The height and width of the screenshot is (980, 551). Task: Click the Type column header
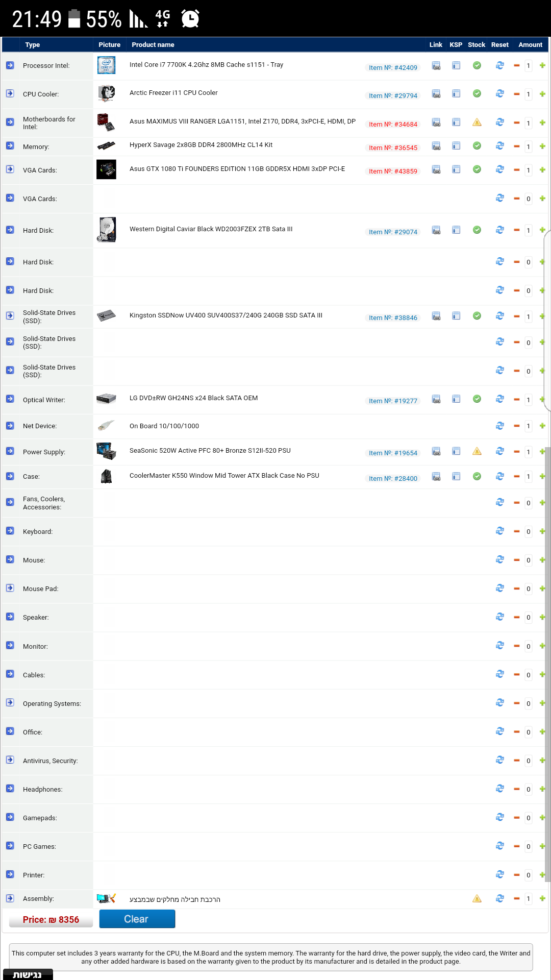tap(33, 44)
